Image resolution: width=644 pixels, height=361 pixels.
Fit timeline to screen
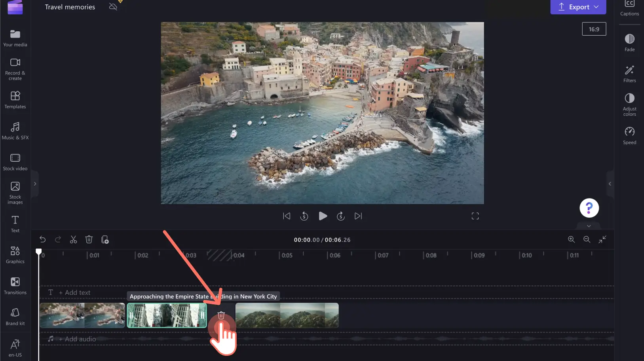coord(602,239)
